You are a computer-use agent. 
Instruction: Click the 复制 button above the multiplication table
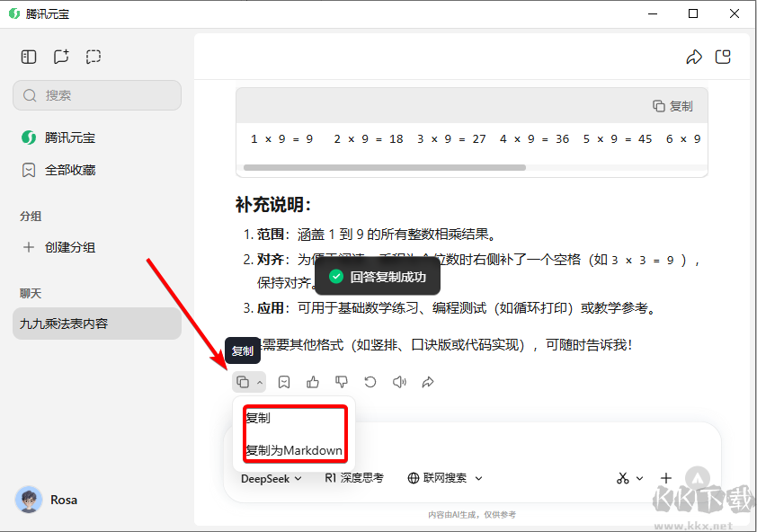coord(672,105)
